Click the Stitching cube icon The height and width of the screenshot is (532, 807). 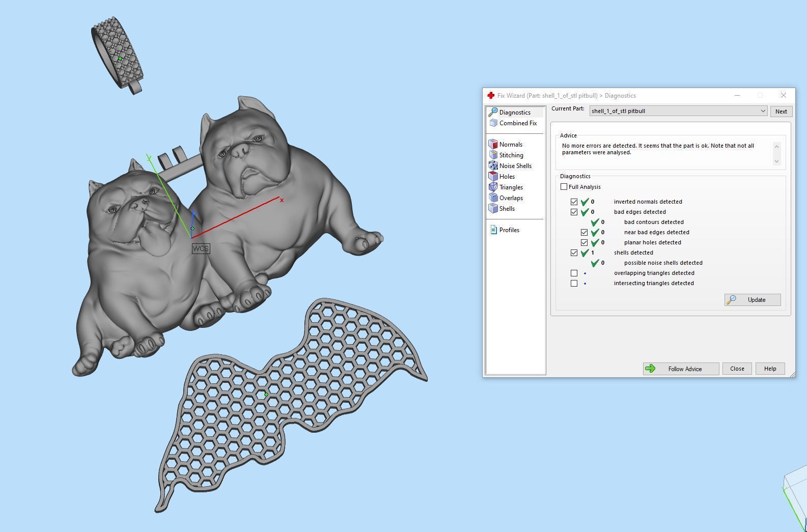pyautogui.click(x=493, y=155)
